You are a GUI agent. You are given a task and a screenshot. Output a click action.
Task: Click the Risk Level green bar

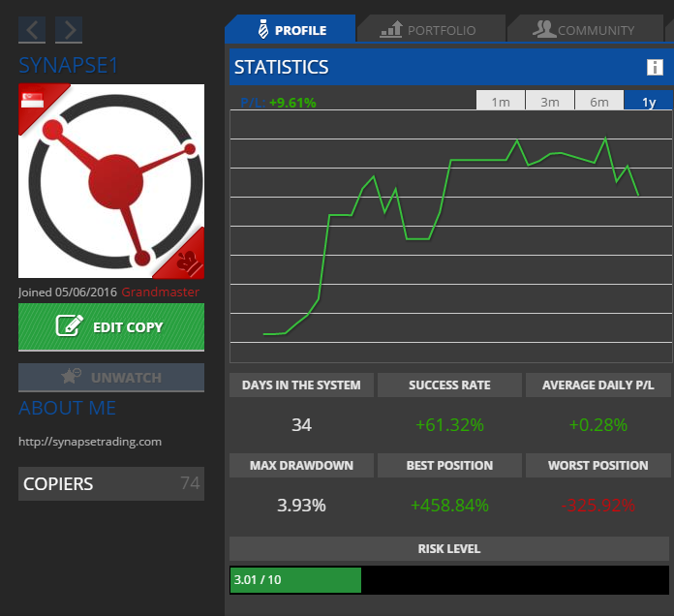295,579
